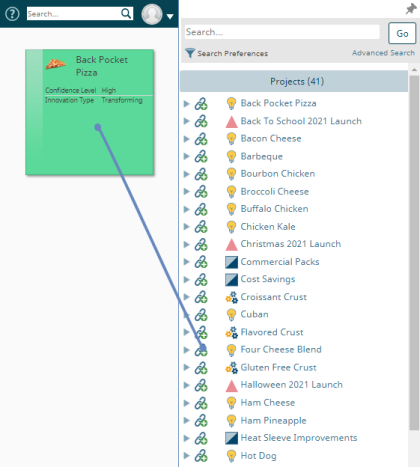Click the add-link icon for Hot Dog
This screenshot has width=420, height=467.
click(201, 456)
